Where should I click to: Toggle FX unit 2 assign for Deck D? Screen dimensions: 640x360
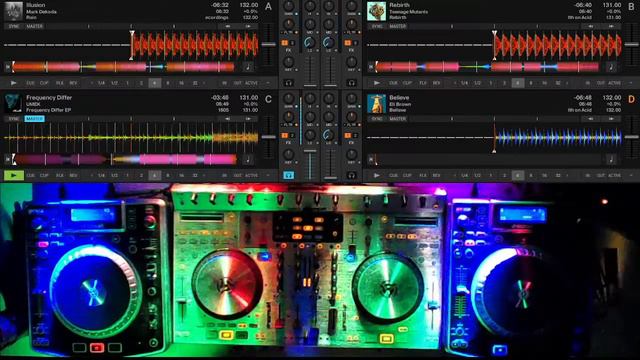356,135
